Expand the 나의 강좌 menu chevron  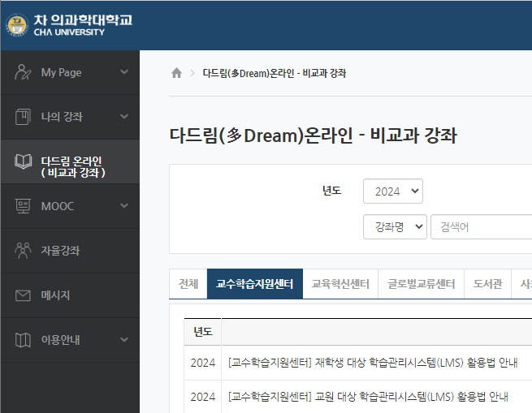click(x=123, y=117)
